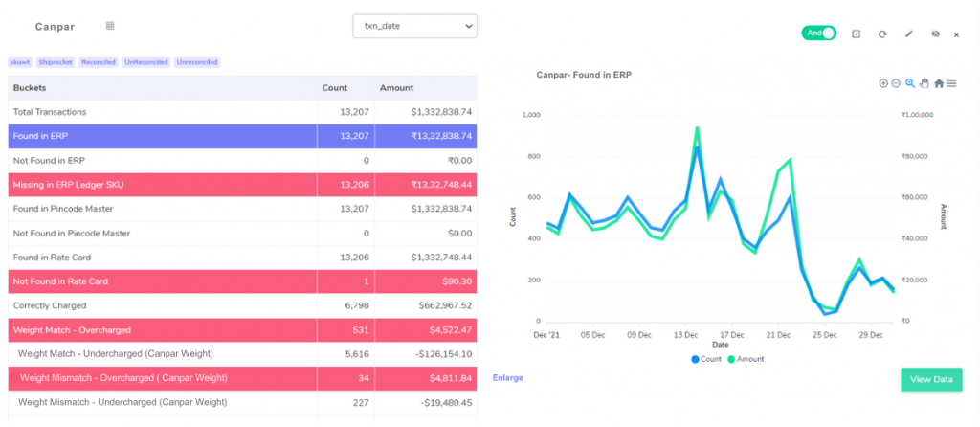This screenshot has height=427, width=980.
Task: Click the refresh icon in top toolbar
Action: (x=882, y=34)
